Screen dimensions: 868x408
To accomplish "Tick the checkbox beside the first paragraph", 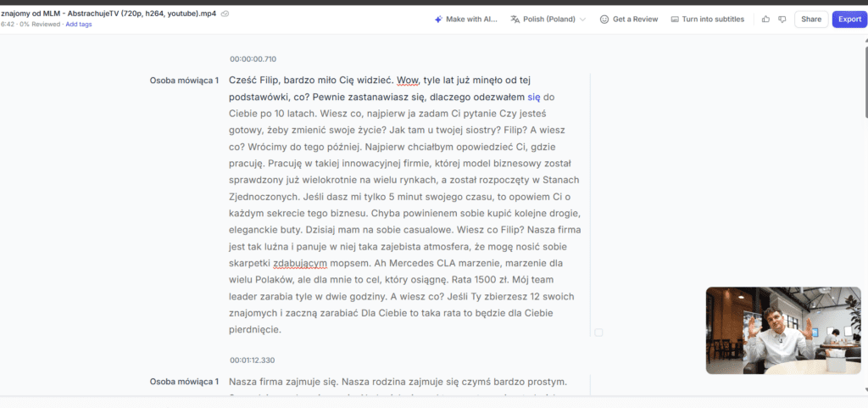I will pos(598,333).
